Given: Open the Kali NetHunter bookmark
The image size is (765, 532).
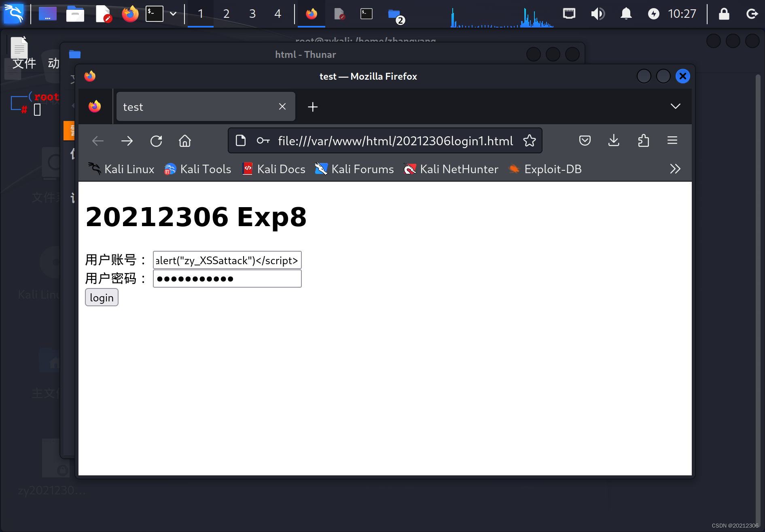Looking at the screenshot, I should coord(451,169).
